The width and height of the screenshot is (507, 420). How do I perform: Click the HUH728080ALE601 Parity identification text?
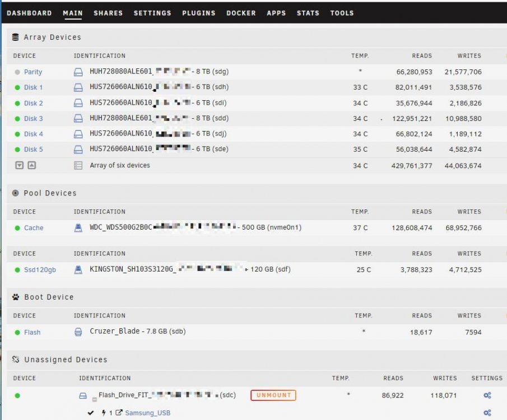(x=159, y=72)
